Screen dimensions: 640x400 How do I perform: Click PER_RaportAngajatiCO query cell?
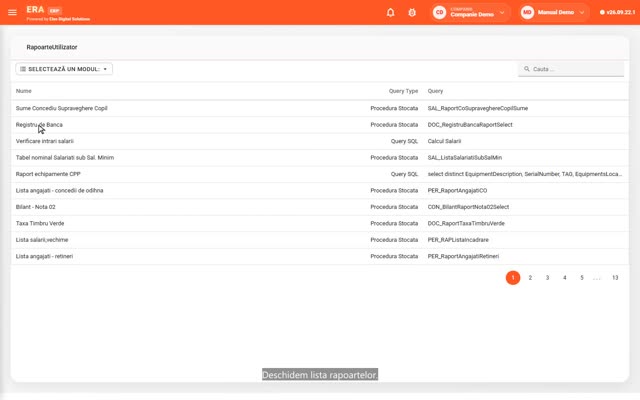pyautogui.click(x=457, y=190)
